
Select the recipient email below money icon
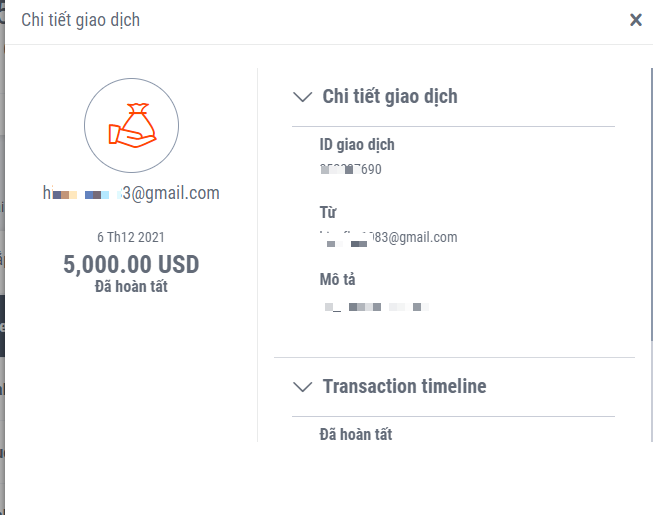tap(131, 193)
